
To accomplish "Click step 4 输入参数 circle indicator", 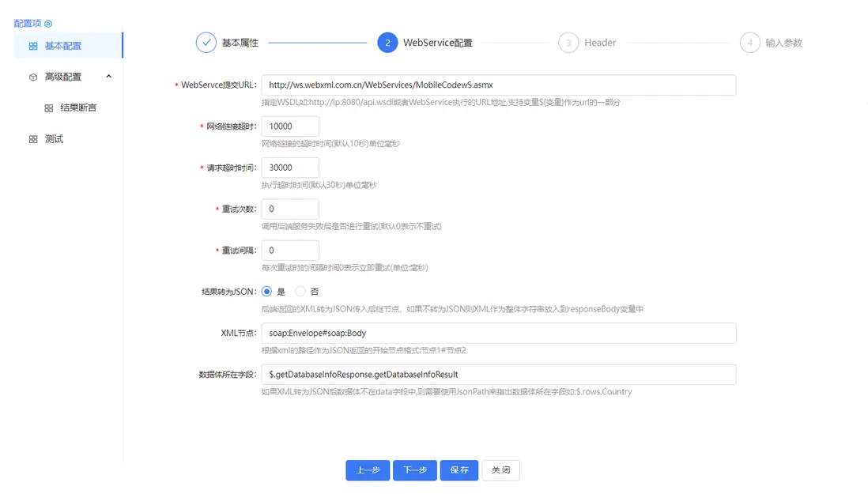I will click(x=749, y=43).
